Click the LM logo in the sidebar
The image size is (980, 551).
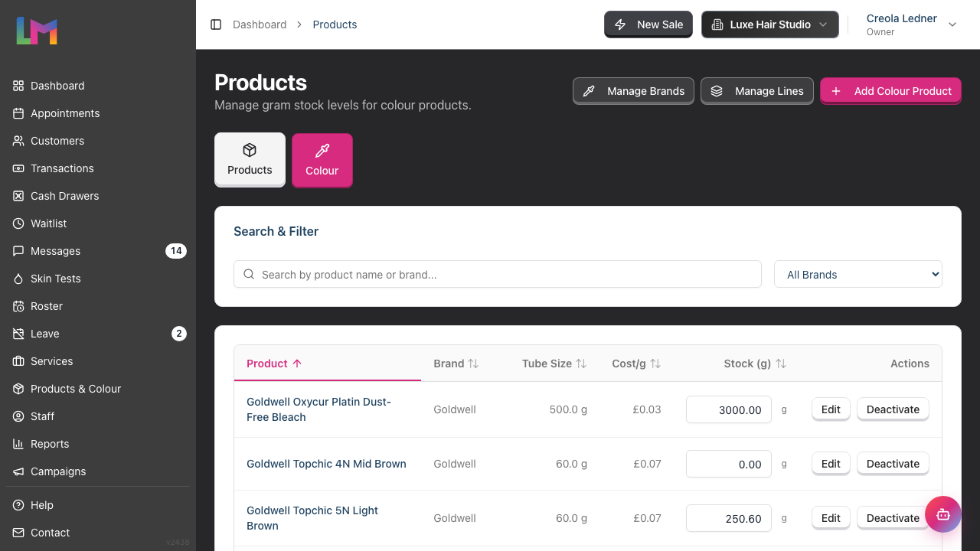pyautogui.click(x=37, y=31)
